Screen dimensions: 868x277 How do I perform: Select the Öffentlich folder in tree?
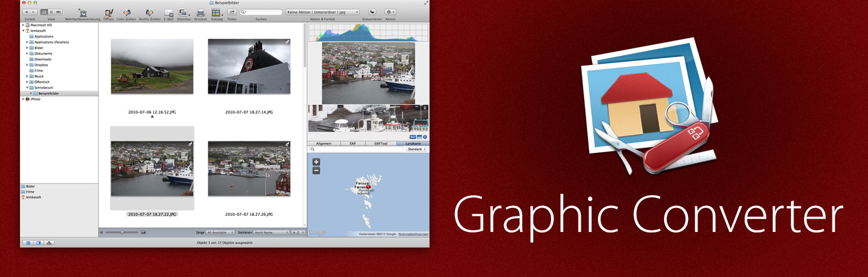(39, 82)
